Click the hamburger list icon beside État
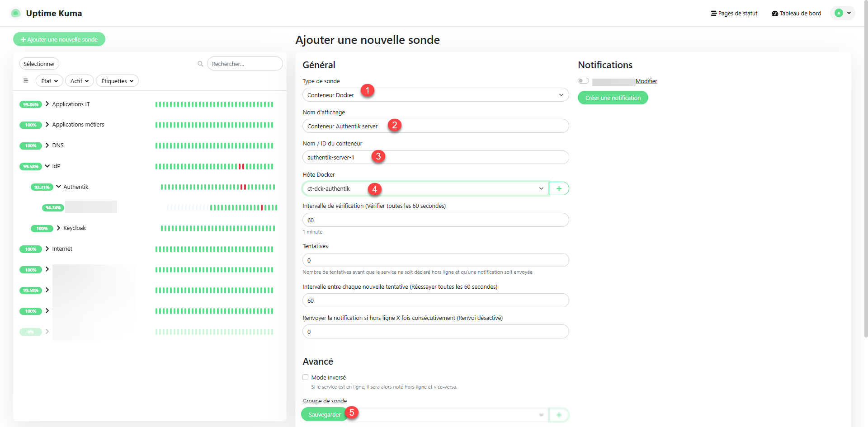The image size is (868, 427). (x=26, y=81)
